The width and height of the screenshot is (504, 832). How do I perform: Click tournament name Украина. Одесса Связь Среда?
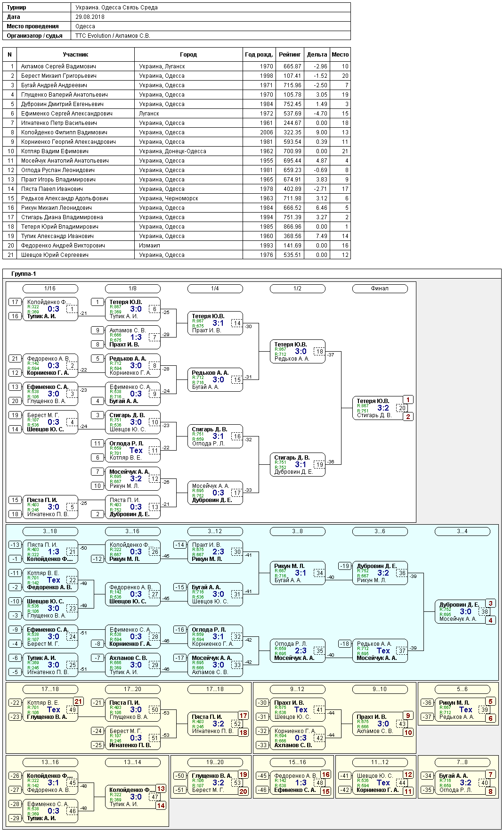(x=116, y=8)
